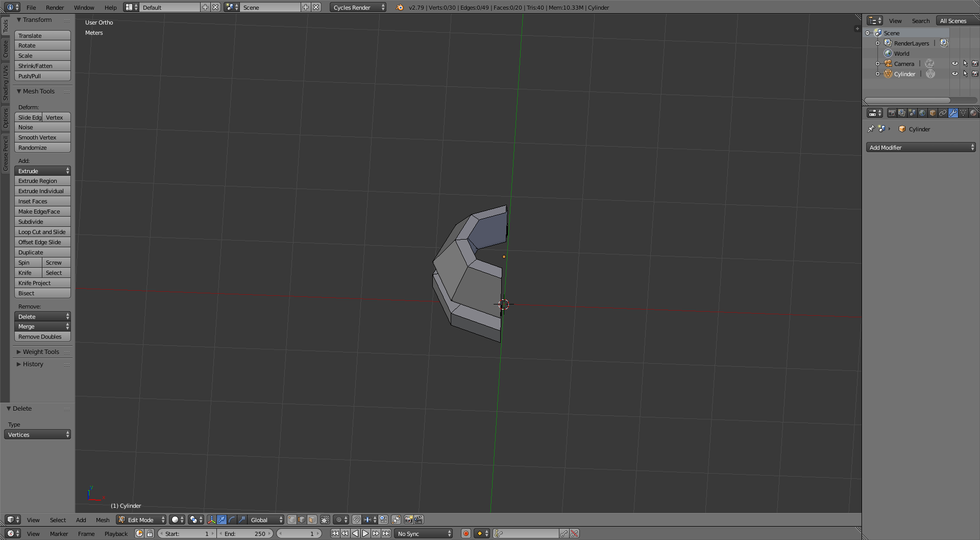Image resolution: width=980 pixels, height=540 pixels.
Task: Select the scale manipulator icon
Action: (x=242, y=520)
